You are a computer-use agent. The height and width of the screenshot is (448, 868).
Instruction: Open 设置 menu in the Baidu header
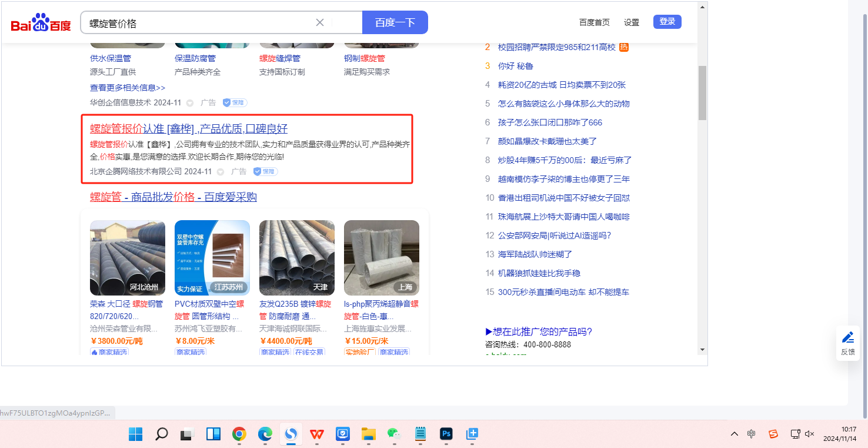pyautogui.click(x=632, y=22)
